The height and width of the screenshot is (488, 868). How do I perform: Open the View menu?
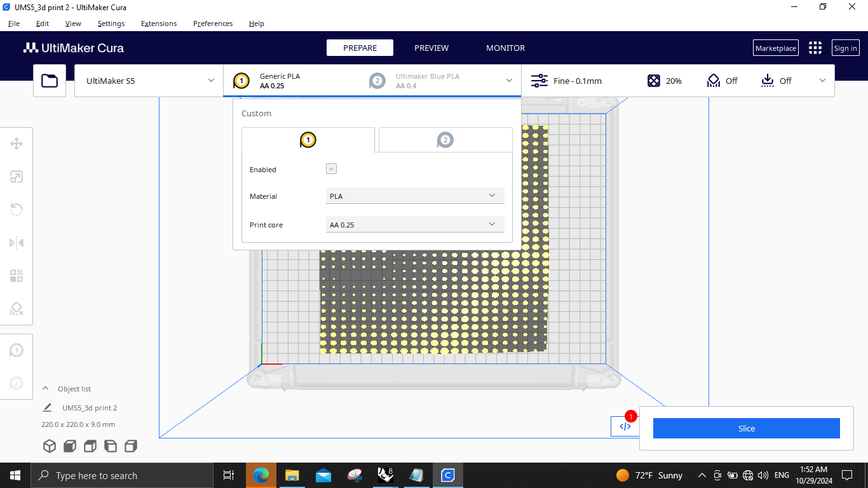[73, 24]
